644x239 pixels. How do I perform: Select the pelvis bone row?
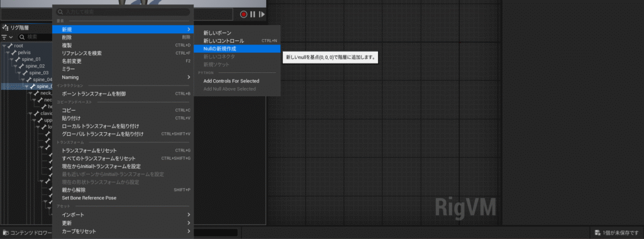[26, 53]
